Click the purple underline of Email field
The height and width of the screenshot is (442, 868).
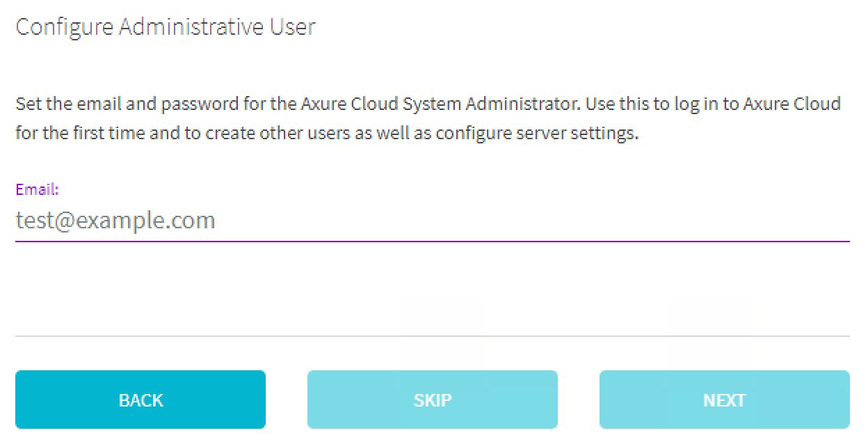(431, 241)
